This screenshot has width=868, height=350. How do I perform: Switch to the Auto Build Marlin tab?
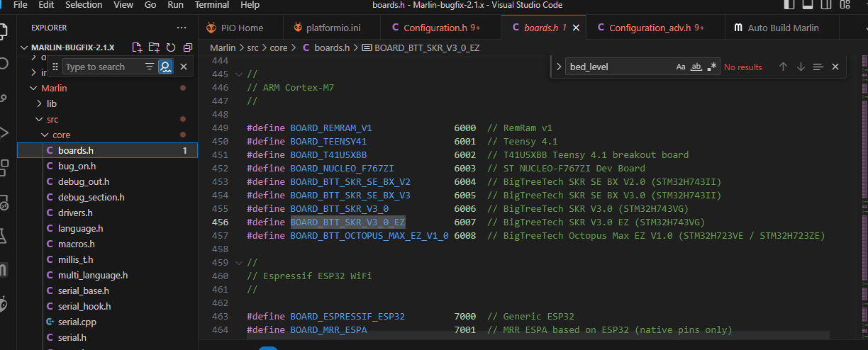tap(783, 28)
